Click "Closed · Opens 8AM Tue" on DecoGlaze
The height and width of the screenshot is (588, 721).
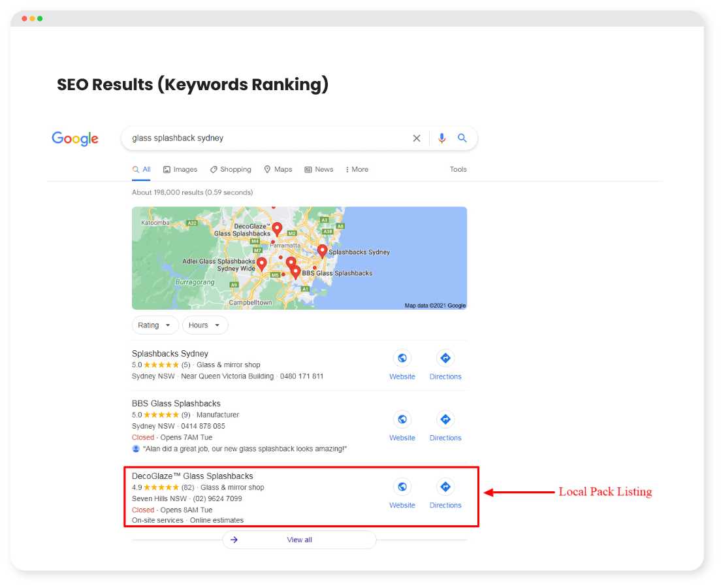point(172,510)
